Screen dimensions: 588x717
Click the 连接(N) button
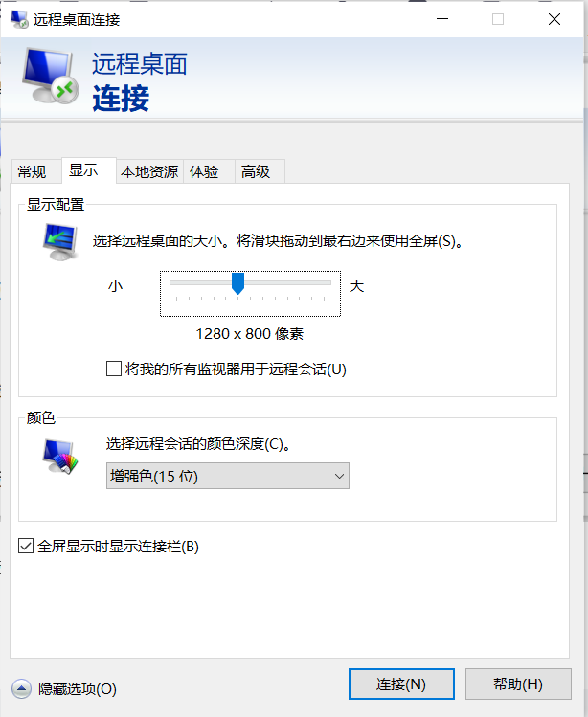(x=401, y=684)
